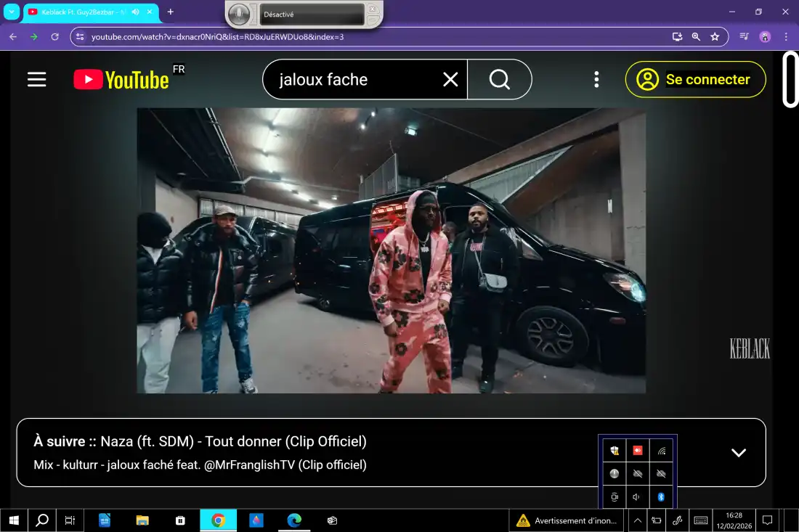Bookmark this page with the star icon
The width and height of the screenshot is (799, 532).
click(715, 36)
